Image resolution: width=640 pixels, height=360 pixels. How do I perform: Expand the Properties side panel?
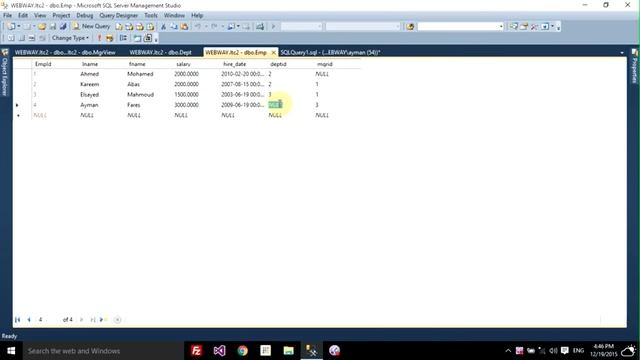coord(635,67)
